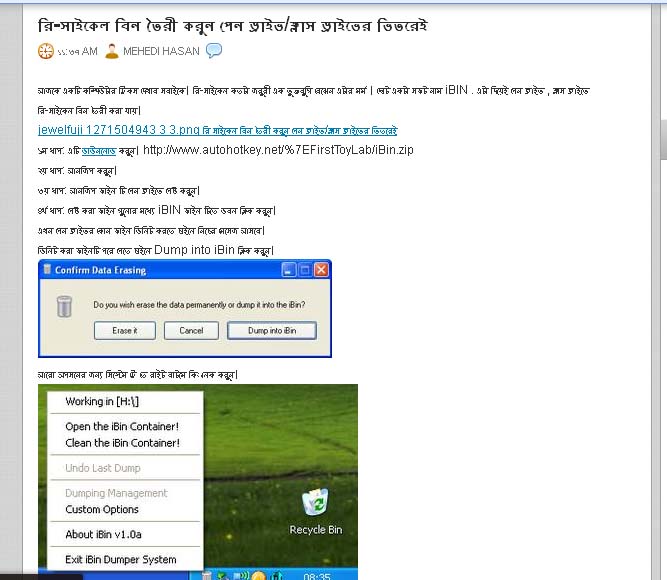
Task: Click the iBin tray icon in taskbar
Action: click(x=206, y=576)
